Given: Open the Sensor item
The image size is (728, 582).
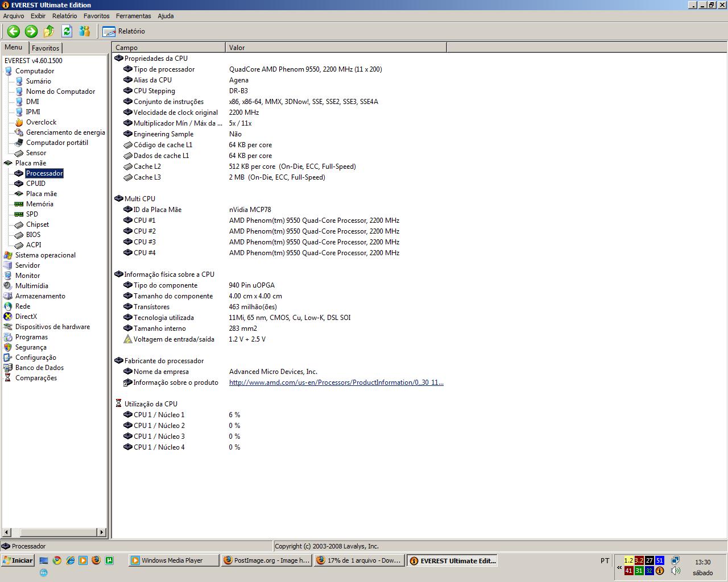Looking at the screenshot, I should pos(36,153).
